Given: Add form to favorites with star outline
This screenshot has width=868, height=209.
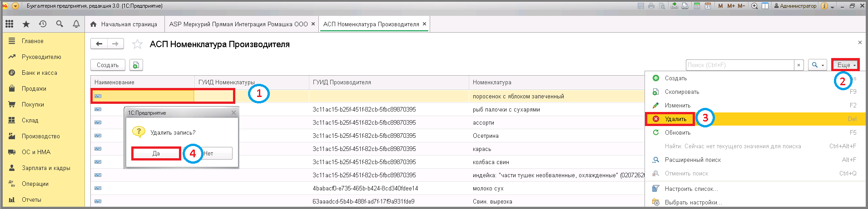Looking at the screenshot, I should [137, 44].
